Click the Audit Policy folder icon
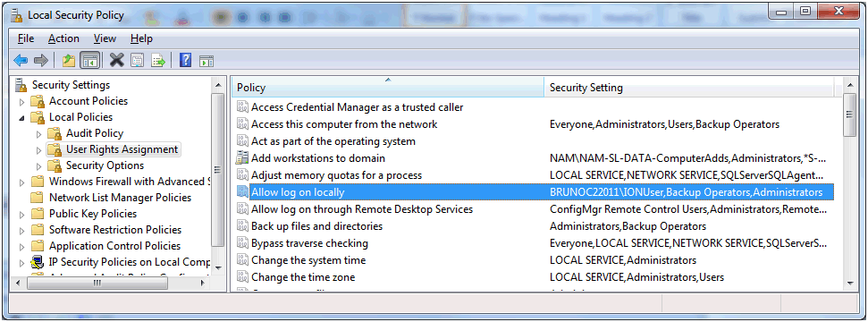Viewport: 868px width, 322px height. pos(55,133)
